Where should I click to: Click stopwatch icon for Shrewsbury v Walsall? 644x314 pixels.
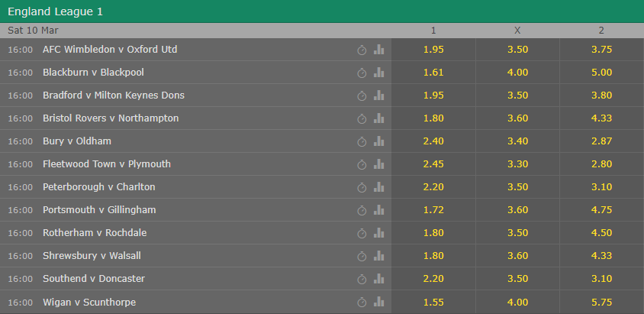(362, 257)
